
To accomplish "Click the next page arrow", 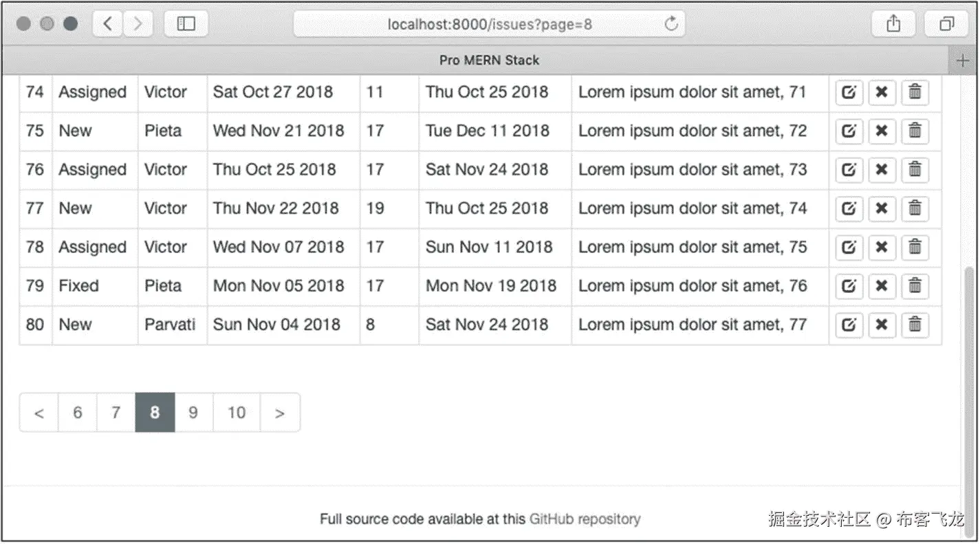I will coord(279,413).
